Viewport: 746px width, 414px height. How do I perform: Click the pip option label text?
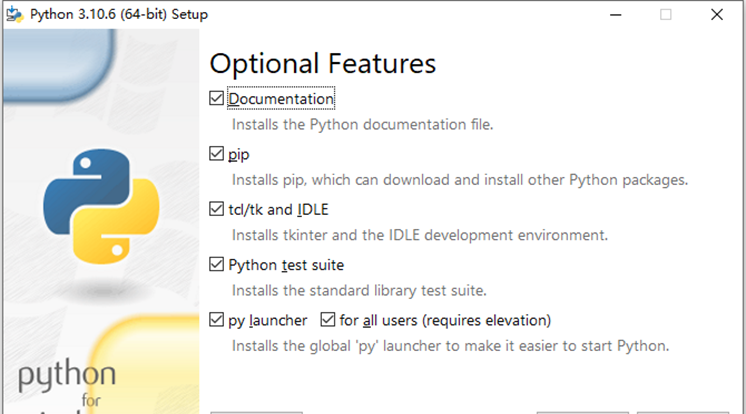coord(239,155)
